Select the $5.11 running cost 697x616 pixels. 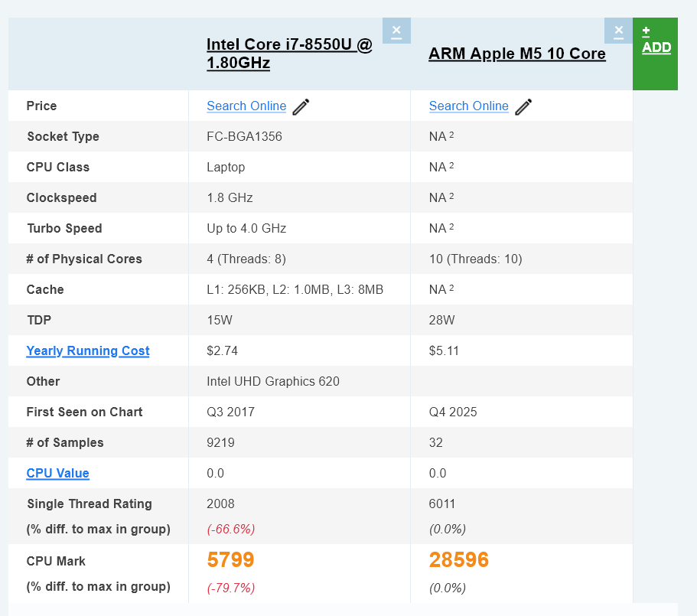point(444,350)
